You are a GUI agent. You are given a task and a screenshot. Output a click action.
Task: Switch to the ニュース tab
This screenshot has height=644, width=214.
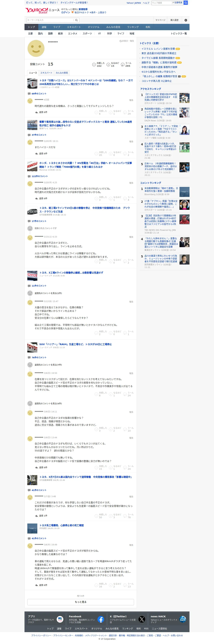point(33,73)
